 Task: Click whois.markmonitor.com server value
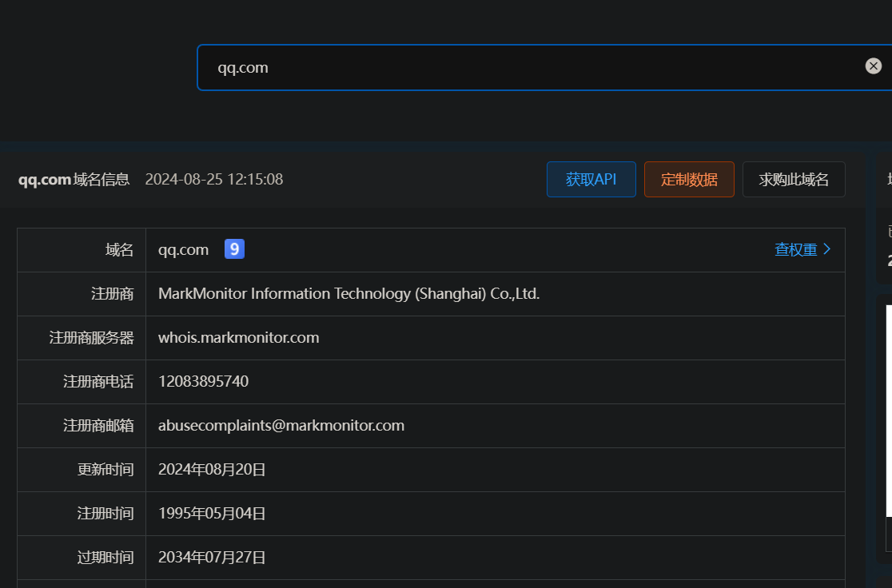(x=238, y=337)
